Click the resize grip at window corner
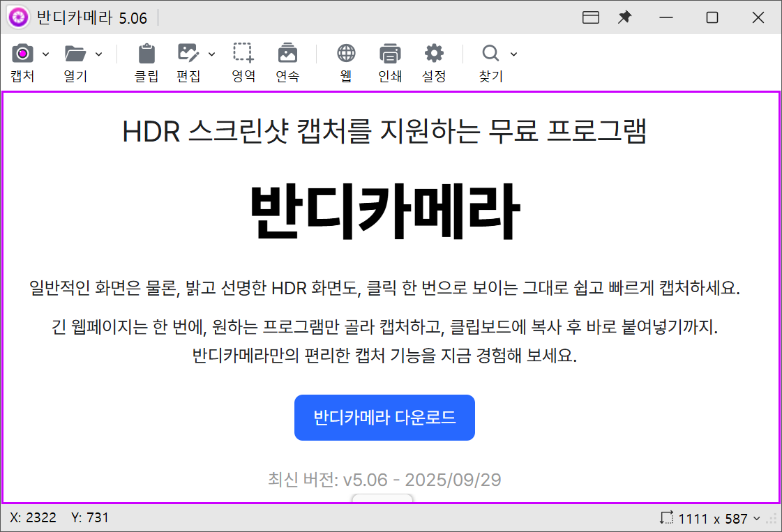Image resolution: width=782 pixels, height=532 pixels. (772, 519)
